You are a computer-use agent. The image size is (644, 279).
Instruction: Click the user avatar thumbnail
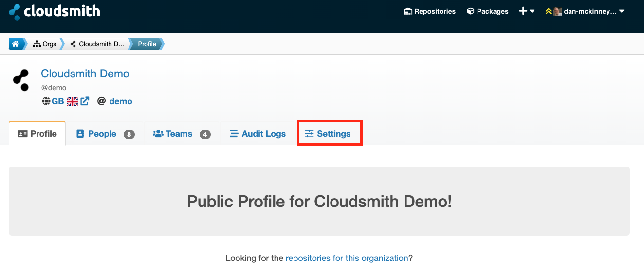pos(558,11)
